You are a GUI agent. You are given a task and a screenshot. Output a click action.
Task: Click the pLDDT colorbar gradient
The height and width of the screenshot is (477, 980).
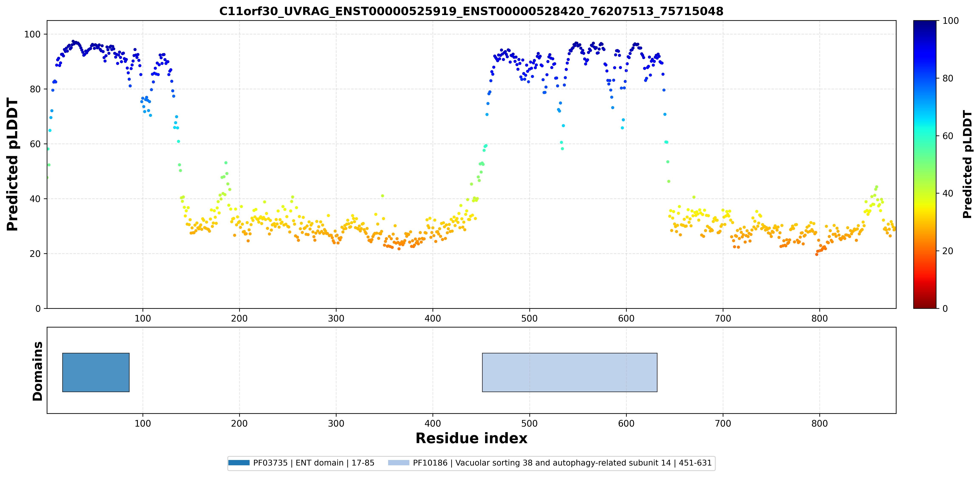pyautogui.click(x=925, y=164)
